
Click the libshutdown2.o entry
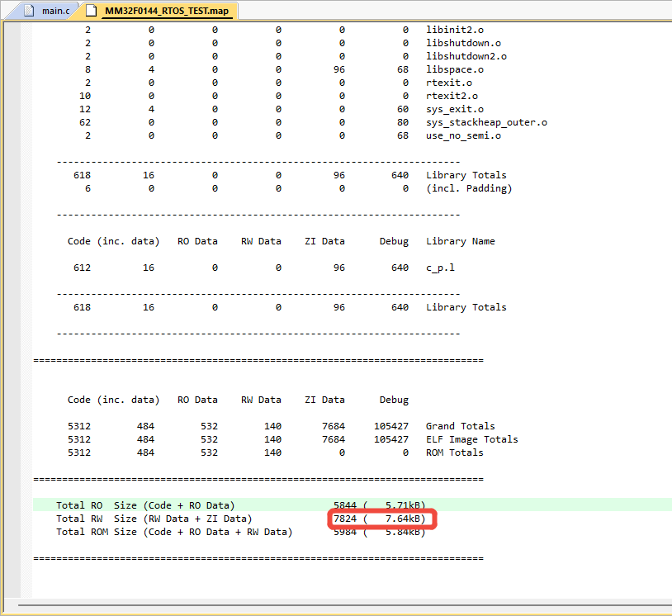466,57
